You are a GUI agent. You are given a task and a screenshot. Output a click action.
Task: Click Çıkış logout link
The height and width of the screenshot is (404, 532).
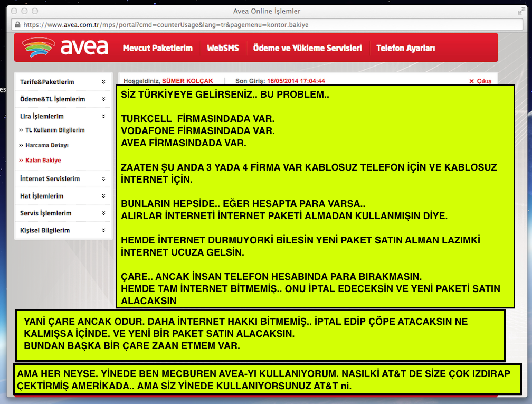tap(480, 81)
